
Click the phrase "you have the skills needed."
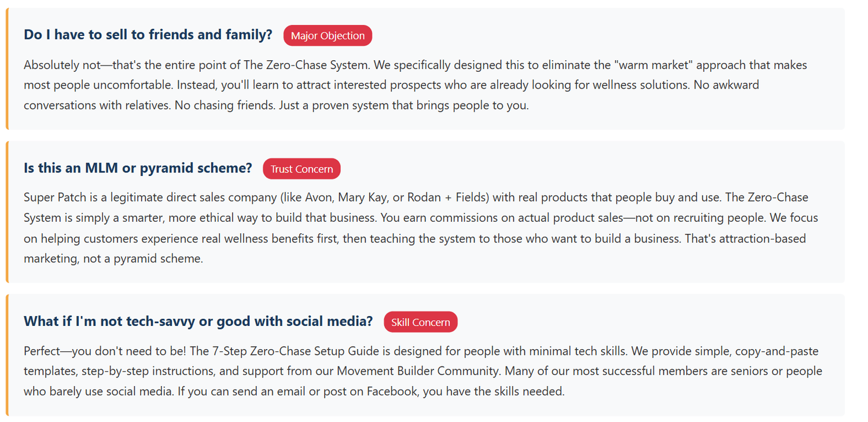click(494, 391)
